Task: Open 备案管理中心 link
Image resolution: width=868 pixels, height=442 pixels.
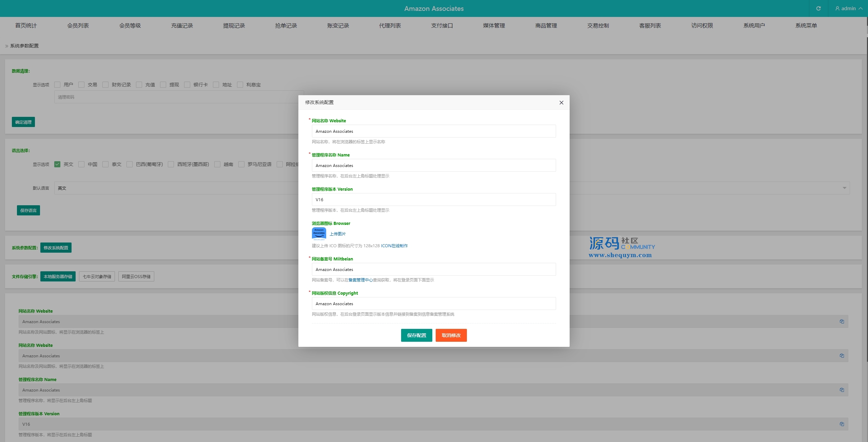Action: point(361,280)
